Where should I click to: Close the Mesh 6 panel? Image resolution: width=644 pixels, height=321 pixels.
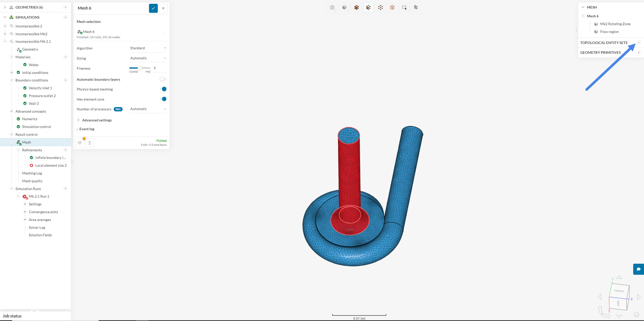click(163, 8)
